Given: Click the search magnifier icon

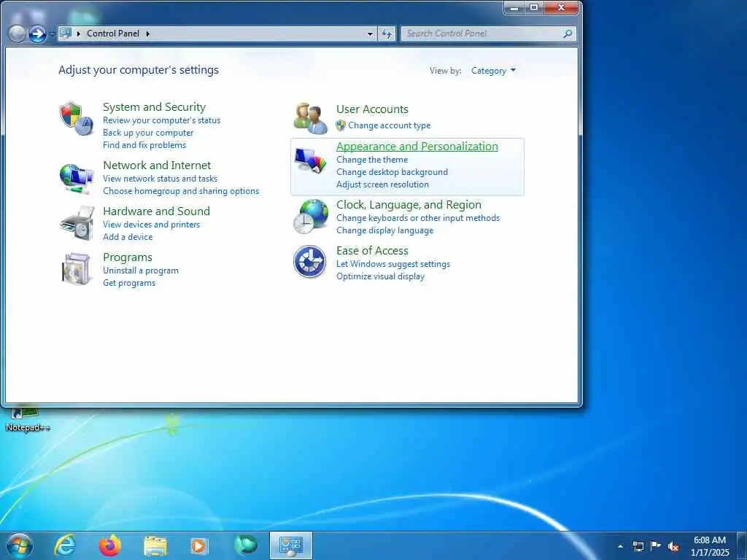Looking at the screenshot, I should coord(568,34).
